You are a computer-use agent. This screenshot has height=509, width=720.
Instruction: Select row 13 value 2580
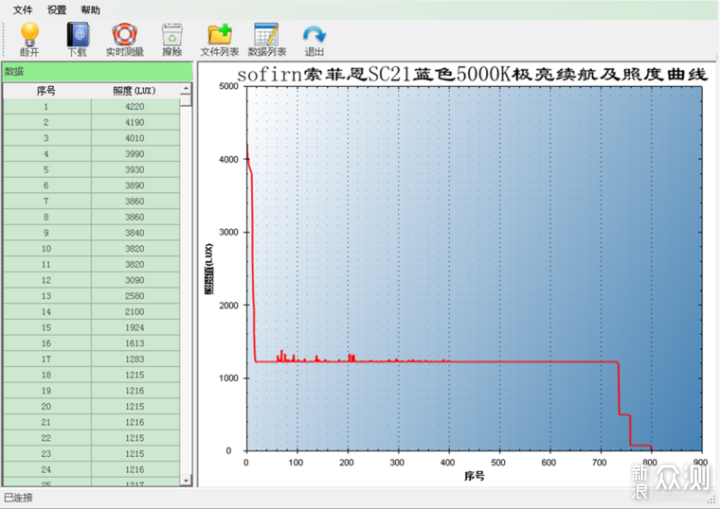coord(135,296)
